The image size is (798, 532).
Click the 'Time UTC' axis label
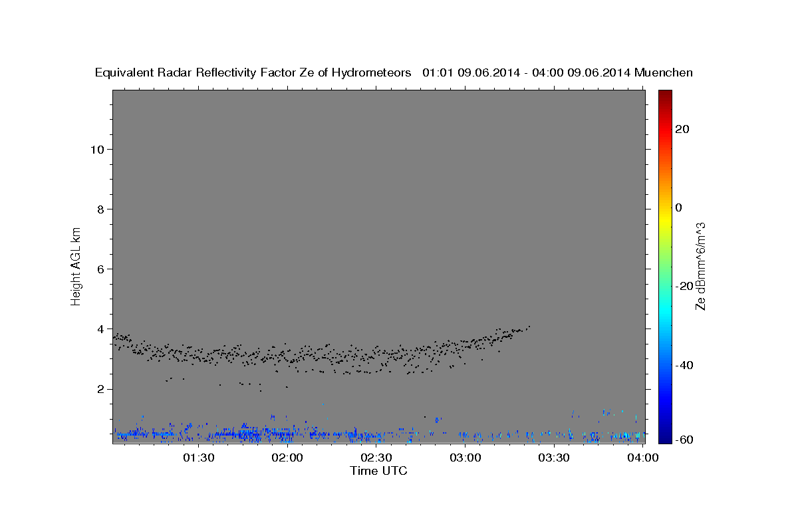click(378, 471)
